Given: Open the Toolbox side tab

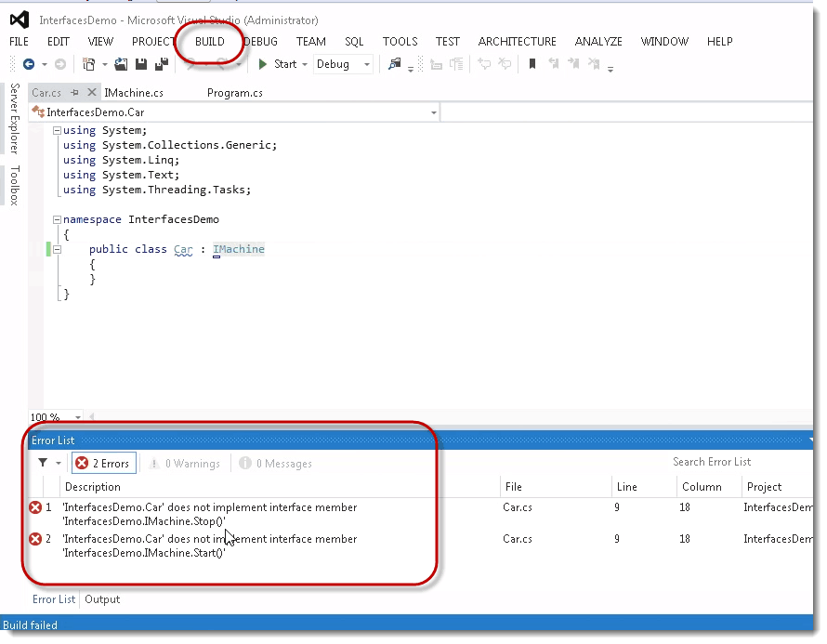Looking at the screenshot, I should click(x=15, y=186).
